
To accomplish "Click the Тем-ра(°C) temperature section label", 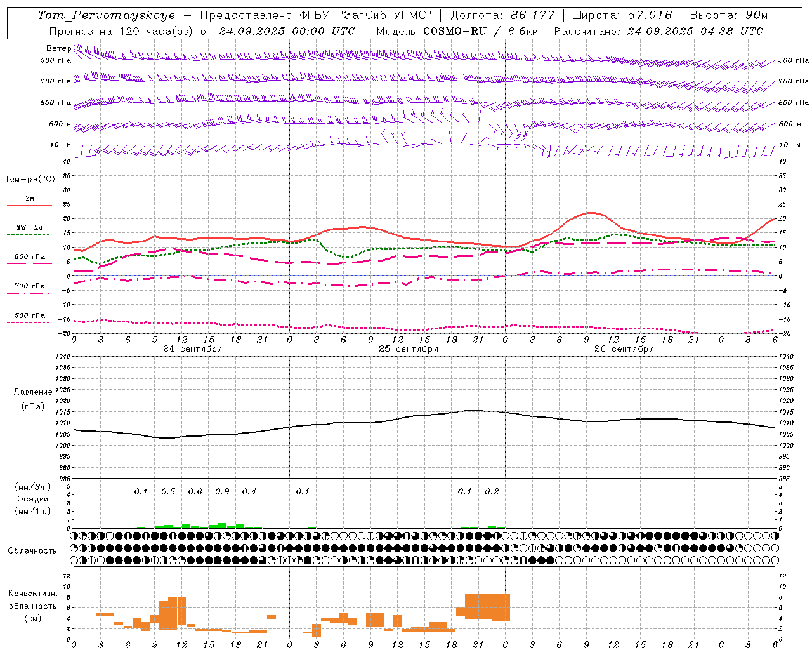I will pyautogui.click(x=30, y=180).
